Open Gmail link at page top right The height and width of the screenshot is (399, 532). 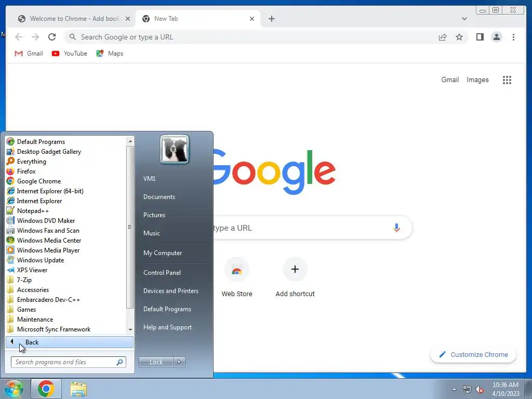tap(450, 79)
